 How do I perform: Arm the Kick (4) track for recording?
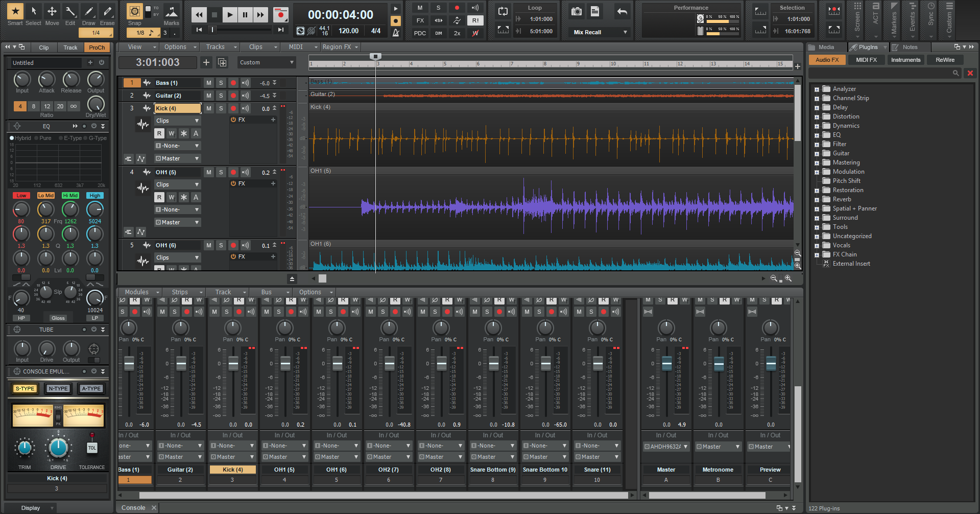233,108
